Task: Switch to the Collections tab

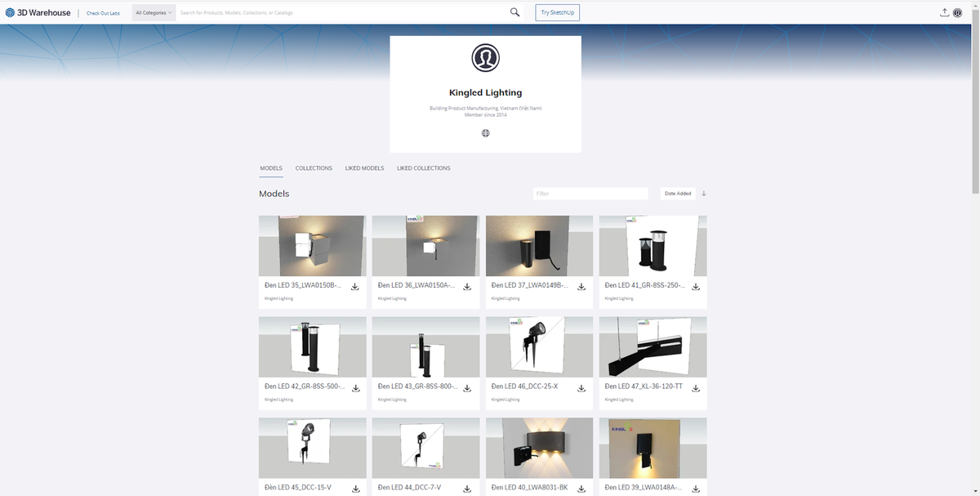Action: (x=314, y=168)
